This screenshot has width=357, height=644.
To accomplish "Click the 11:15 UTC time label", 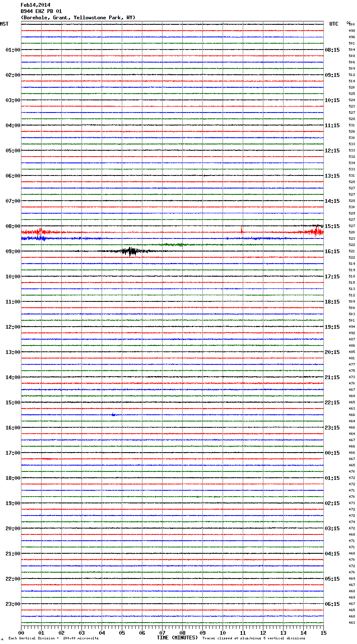I will pyautogui.click(x=332, y=126).
